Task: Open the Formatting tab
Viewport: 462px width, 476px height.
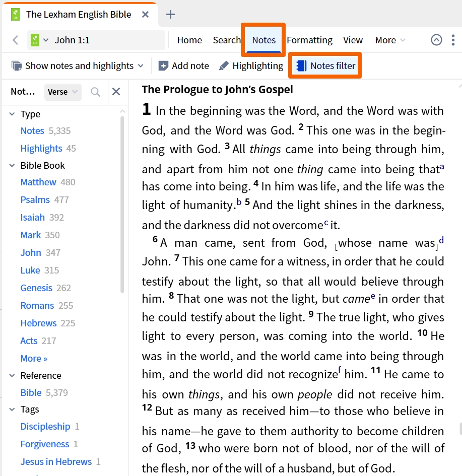Action: [x=310, y=40]
